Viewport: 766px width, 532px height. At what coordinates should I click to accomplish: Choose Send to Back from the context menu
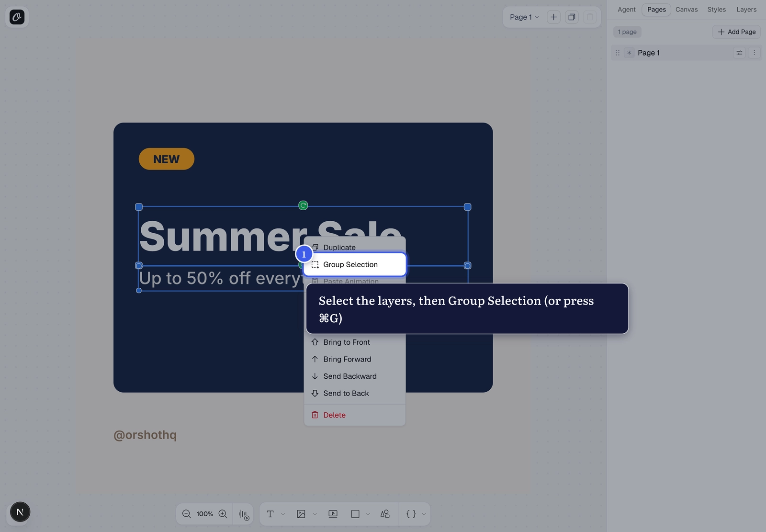pyautogui.click(x=355, y=393)
